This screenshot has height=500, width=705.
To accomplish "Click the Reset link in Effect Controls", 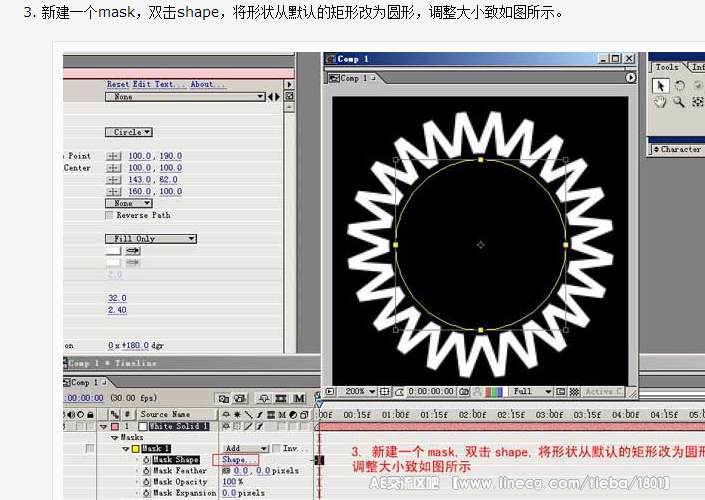I will [x=118, y=84].
